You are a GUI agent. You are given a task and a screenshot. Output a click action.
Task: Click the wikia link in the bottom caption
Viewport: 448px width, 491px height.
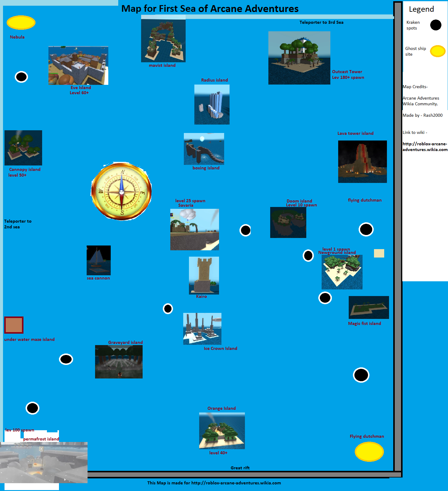pos(236,483)
